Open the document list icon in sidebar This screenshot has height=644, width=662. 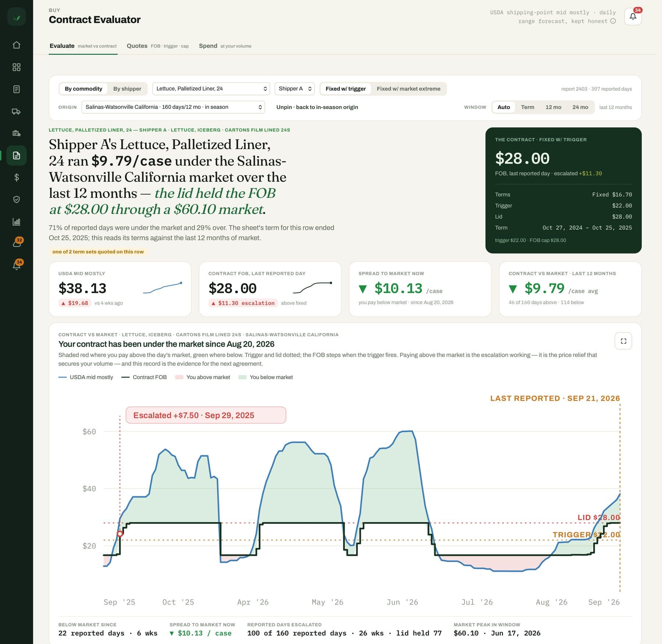pyautogui.click(x=17, y=89)
